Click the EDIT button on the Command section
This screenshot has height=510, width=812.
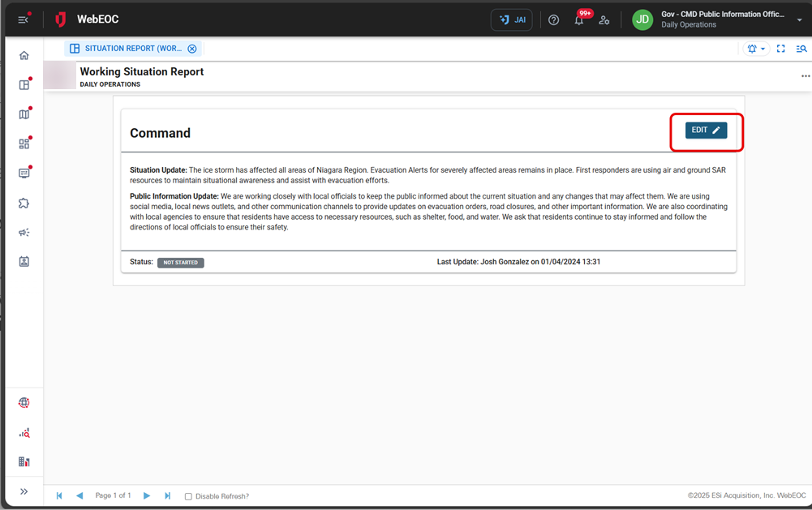[x=705, y=129]
